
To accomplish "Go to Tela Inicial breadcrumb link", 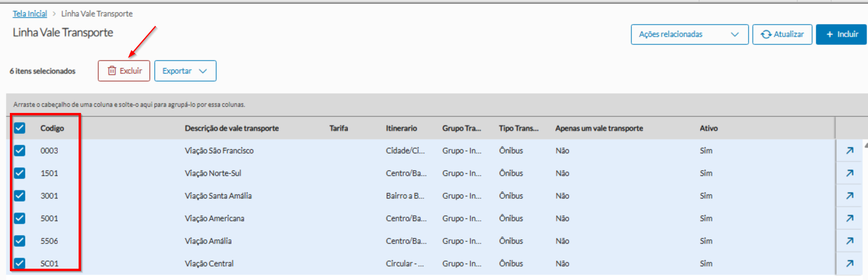I will coord(30,14).
